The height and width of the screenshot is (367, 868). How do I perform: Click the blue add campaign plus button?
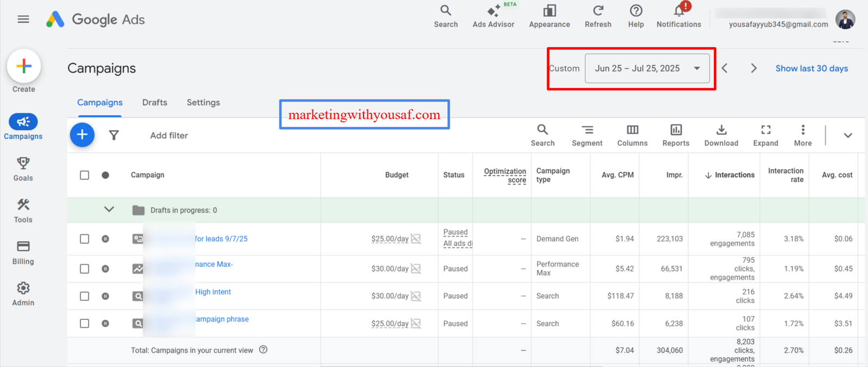click(82, 134)
